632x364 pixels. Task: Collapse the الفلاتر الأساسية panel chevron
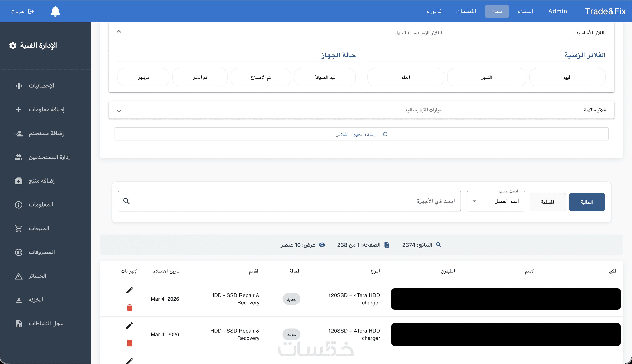119,31
